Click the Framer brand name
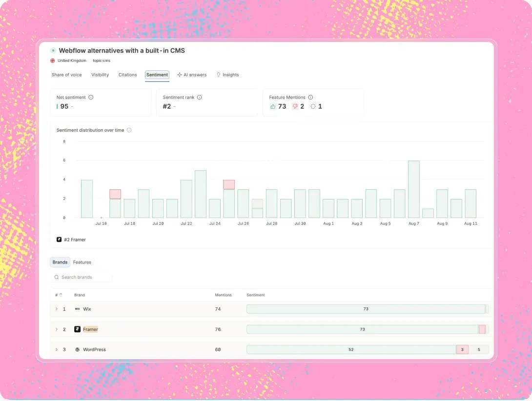The width and height of the screenshot is (532, 401). coord(90,329)
